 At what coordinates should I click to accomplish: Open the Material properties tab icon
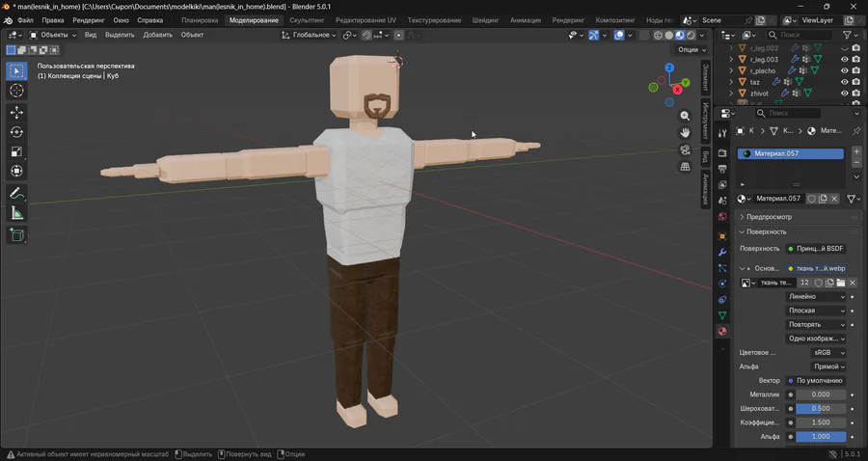[x=722, y=332]
